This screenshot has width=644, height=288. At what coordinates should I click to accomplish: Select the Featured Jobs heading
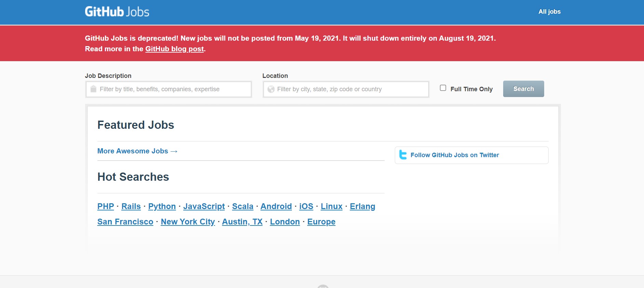click(x=136, y=125)
